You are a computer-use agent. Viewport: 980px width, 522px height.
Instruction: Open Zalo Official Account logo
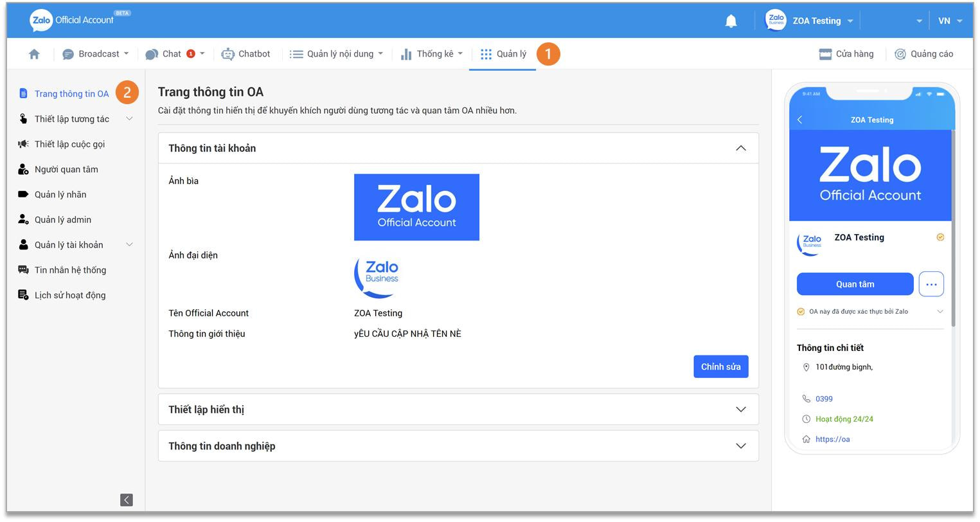click(72, 20)
